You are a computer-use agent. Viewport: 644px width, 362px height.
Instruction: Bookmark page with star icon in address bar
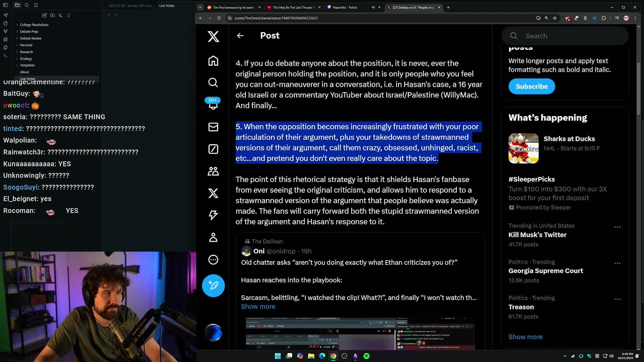555,18
